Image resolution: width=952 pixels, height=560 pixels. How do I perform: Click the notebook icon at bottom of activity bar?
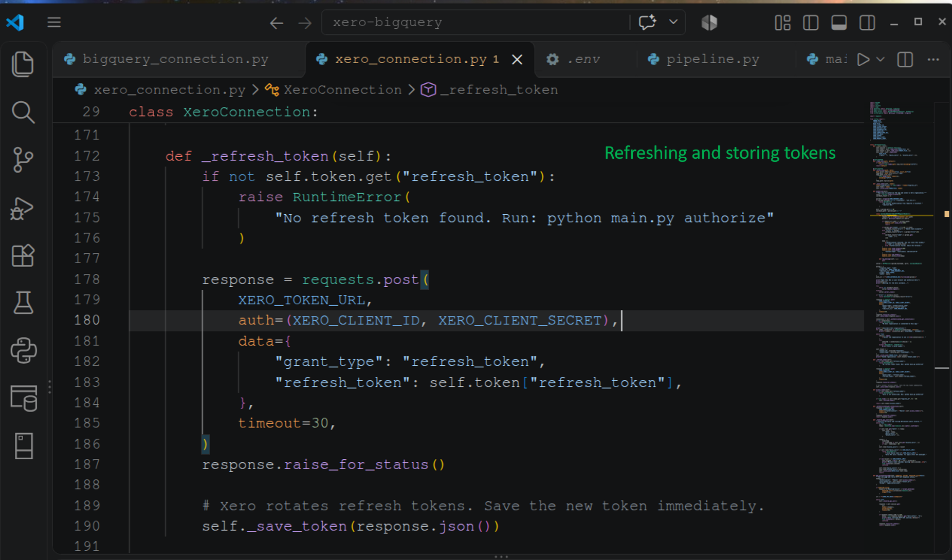(x=24, y=445)
